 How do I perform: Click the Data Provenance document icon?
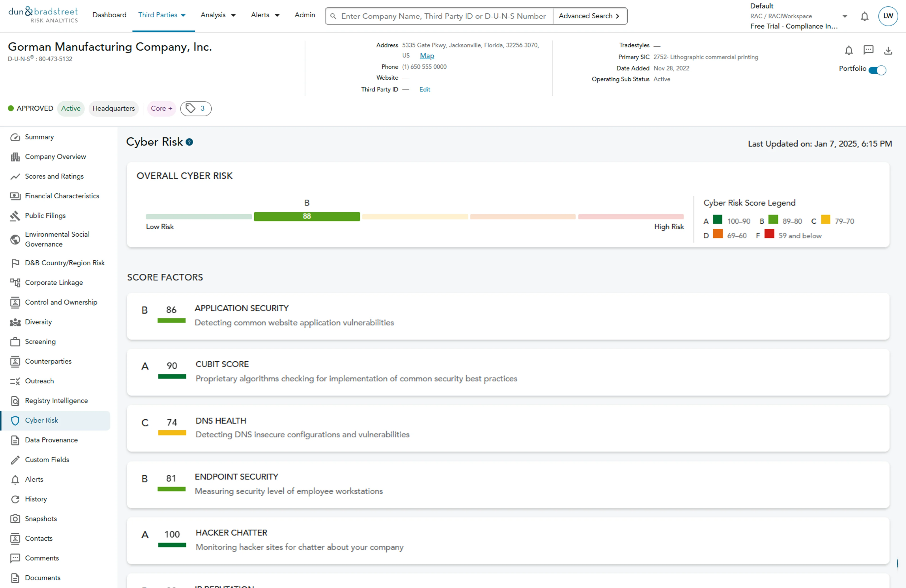(x=15, y=440)
